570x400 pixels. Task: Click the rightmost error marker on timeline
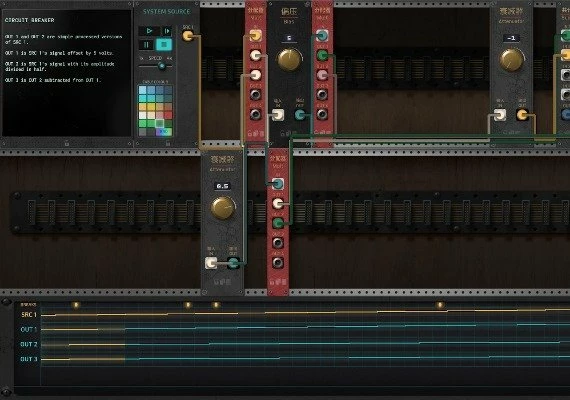click(440, 305)
